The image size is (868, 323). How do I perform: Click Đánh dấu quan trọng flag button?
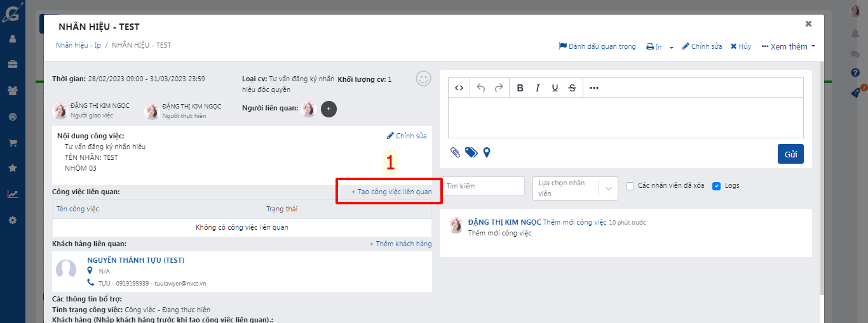point(597,46)
